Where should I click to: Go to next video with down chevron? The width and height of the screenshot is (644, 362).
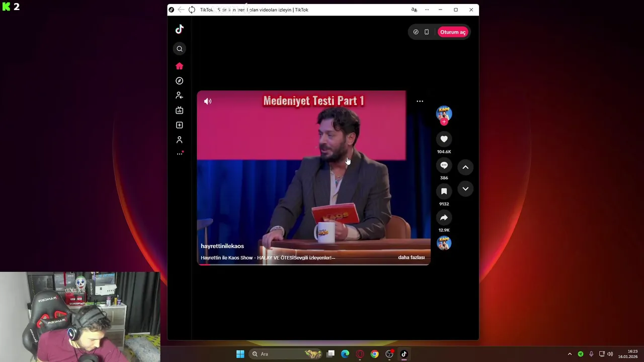pos(465,189)
